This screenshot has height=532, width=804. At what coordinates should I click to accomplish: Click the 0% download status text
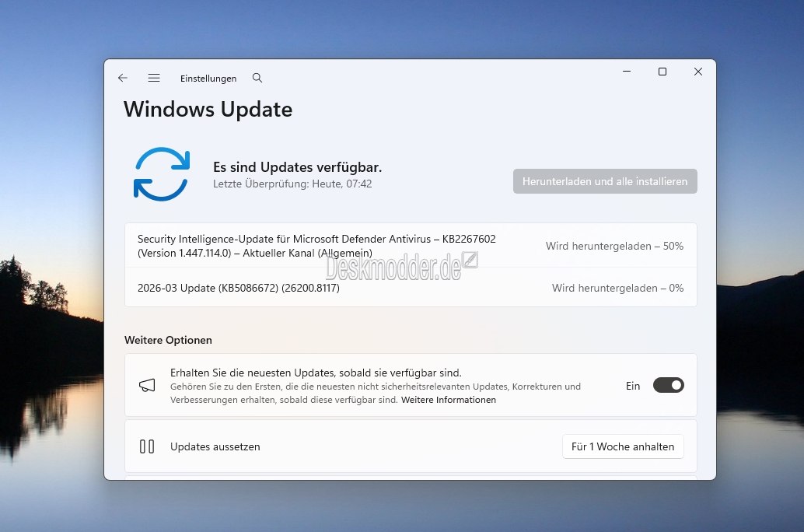tap(617, 288)
